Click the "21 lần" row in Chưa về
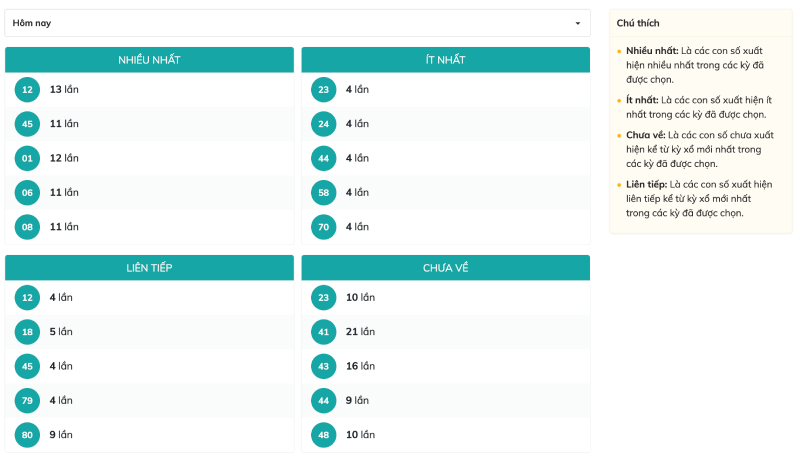 click(360, 332)
